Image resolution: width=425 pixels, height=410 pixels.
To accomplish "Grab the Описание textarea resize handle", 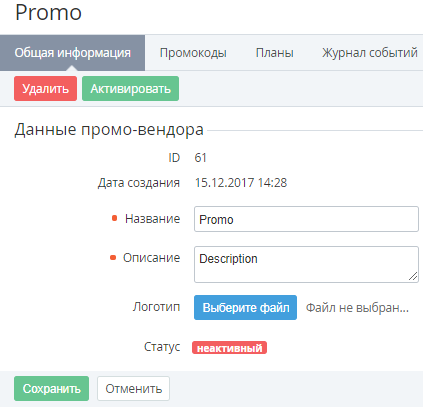I will [x=413, y=276].
